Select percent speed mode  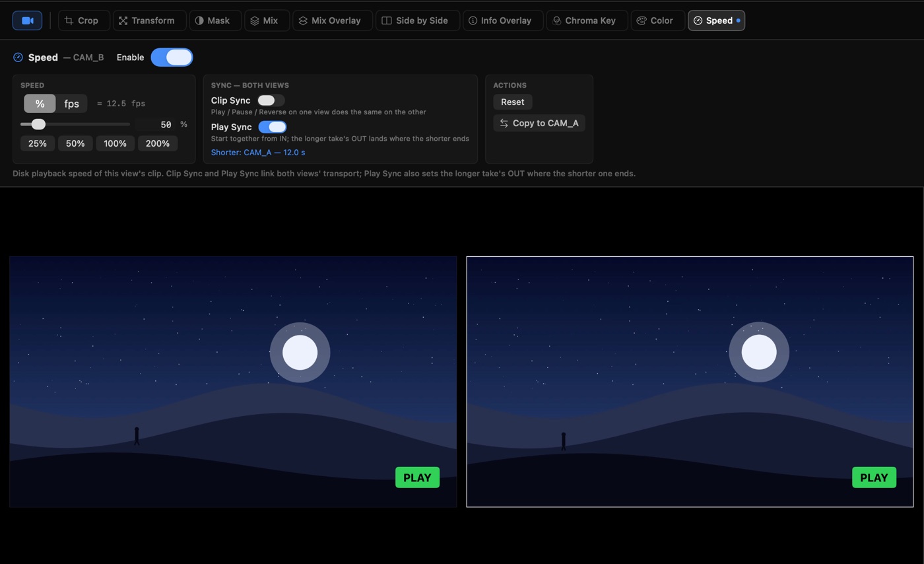point(40,104)
